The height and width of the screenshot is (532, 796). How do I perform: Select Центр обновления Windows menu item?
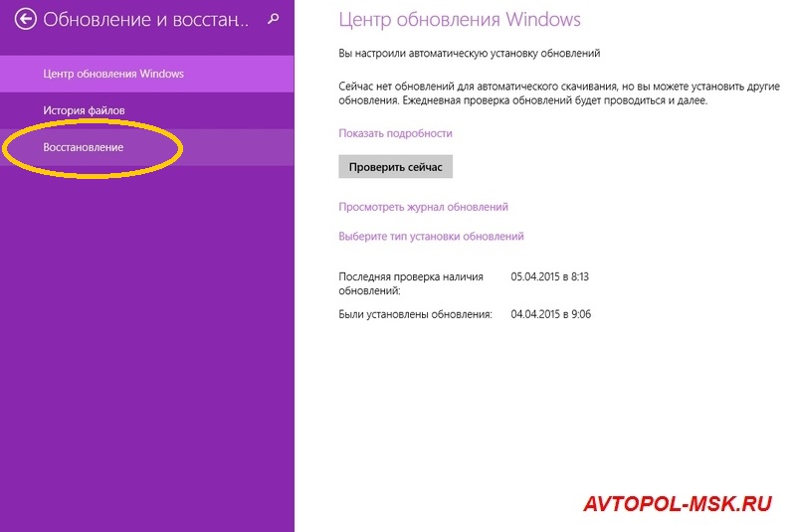[146, 74]
